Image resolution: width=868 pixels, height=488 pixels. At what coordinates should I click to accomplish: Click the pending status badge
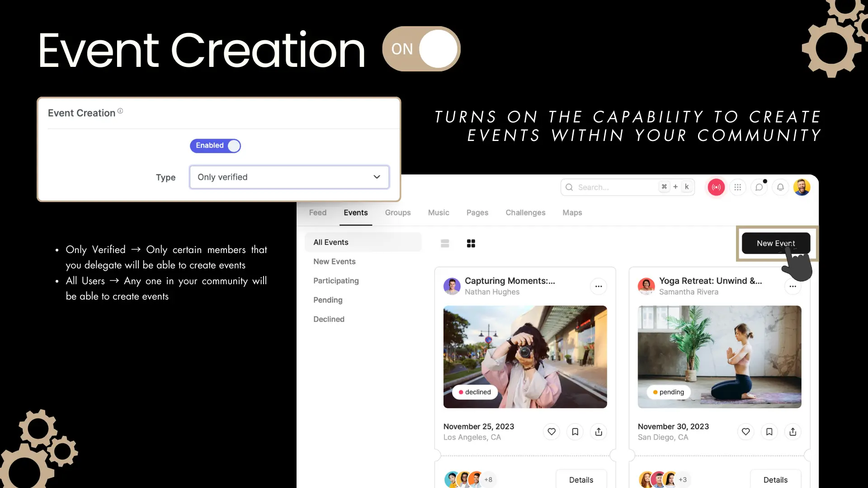click(x=669, y=392)
